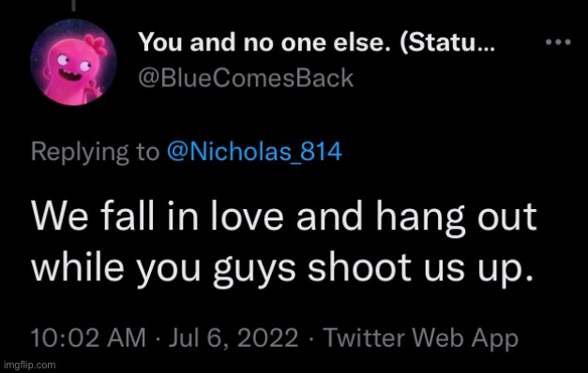This screenshot has height=373, width=588.
Task: Select the "Replying to" label
Action: [x=96, y=152]
